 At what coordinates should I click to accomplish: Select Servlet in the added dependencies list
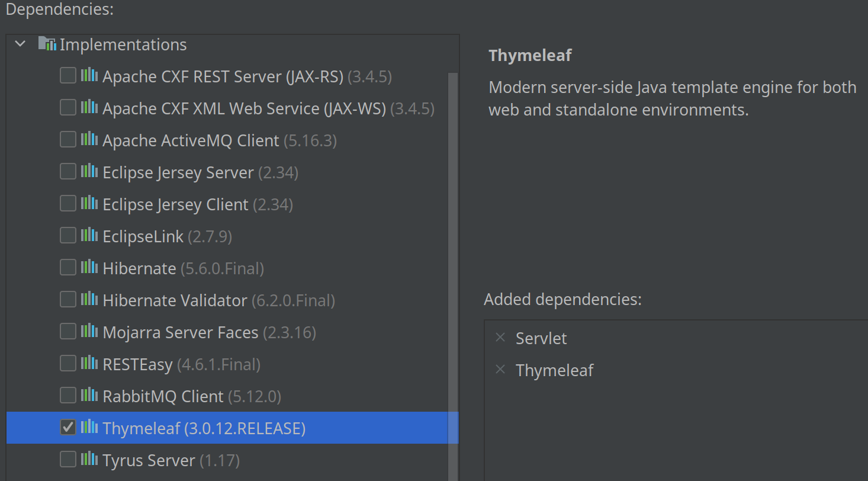(x=541, y=338)
